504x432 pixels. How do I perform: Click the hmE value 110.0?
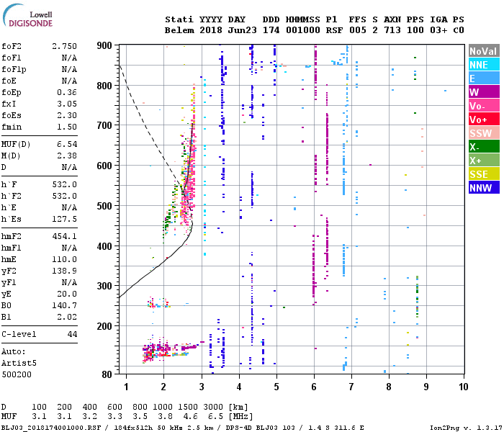(65, 259)
